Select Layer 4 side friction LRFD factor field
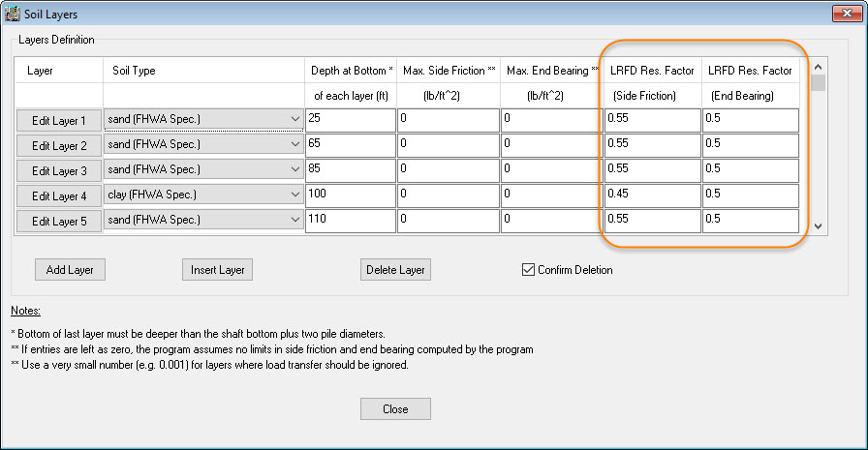The image size is (868, 450). pyautogui.click(x=652, y=195)
